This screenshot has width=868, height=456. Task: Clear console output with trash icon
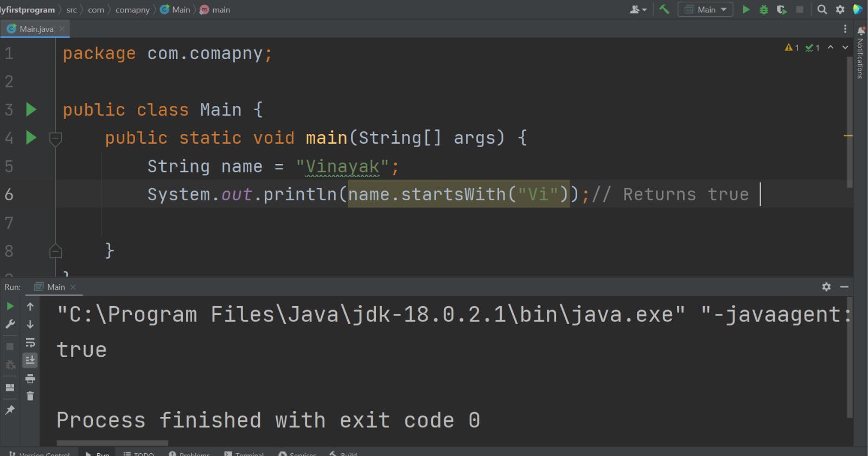[30, 396]
